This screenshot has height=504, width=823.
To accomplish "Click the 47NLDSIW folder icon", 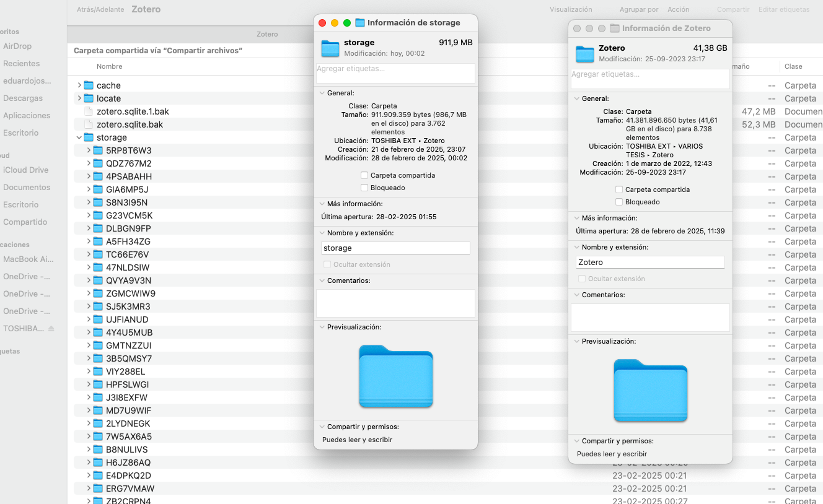I will pos(98,267).
